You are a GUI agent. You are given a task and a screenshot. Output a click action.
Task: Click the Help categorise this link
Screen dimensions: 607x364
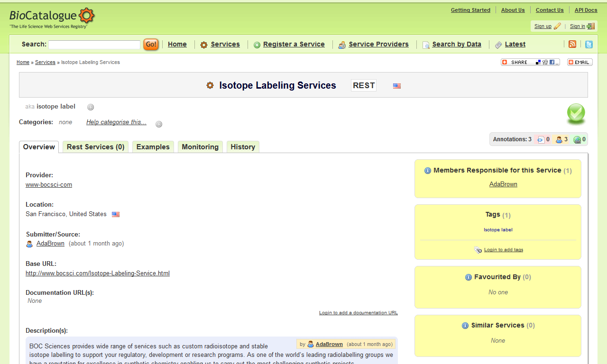pos(116,122)
